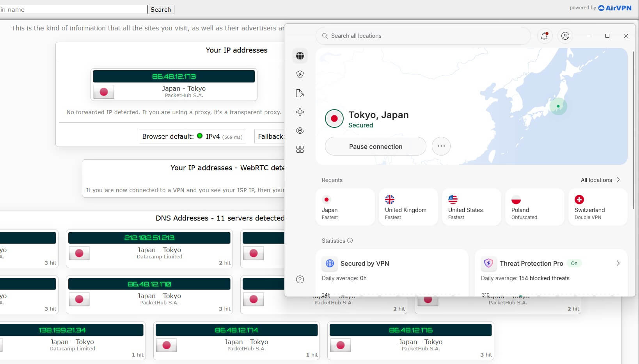Click 'Daily average: 154 blocked threats' text
639x364 pixels.
click(525, 278)
